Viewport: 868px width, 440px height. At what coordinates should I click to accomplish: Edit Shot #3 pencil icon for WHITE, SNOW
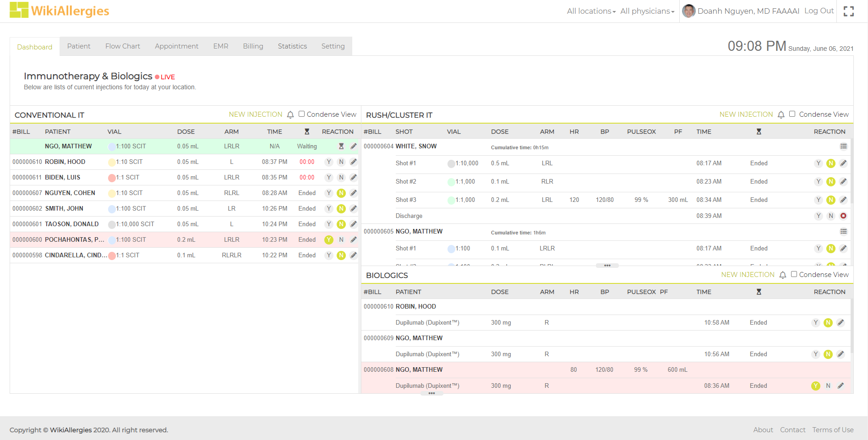[843, 200]
